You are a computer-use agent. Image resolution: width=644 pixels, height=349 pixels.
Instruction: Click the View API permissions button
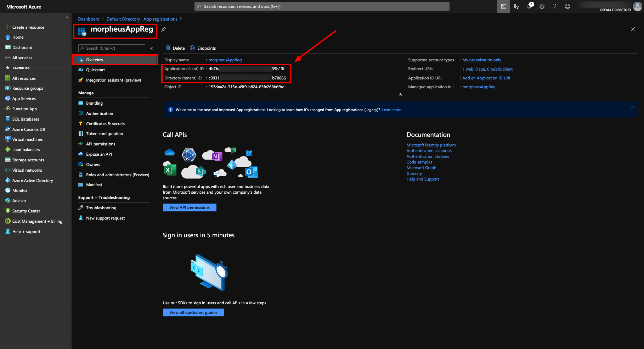pyautogui.click(x=190, y=207)
